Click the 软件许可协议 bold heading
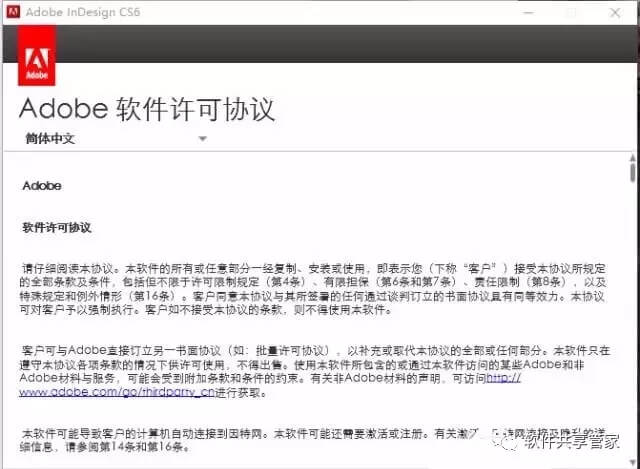Image resolution: width=640 pixels, height=469 pixels. click(x=57, y=227)
